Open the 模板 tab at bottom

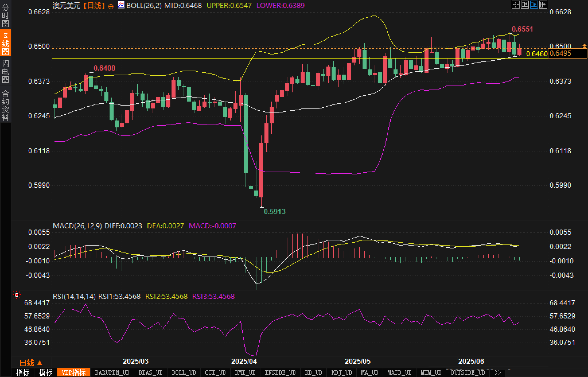(46, 372)
